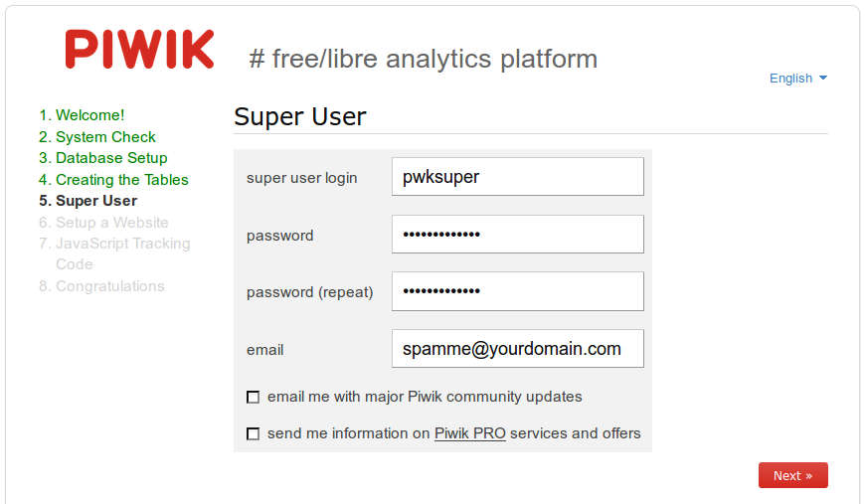The width and height of the screenshot is (865, 504).
Task: Open step 3 Database Setup
Action: point(103,158)
